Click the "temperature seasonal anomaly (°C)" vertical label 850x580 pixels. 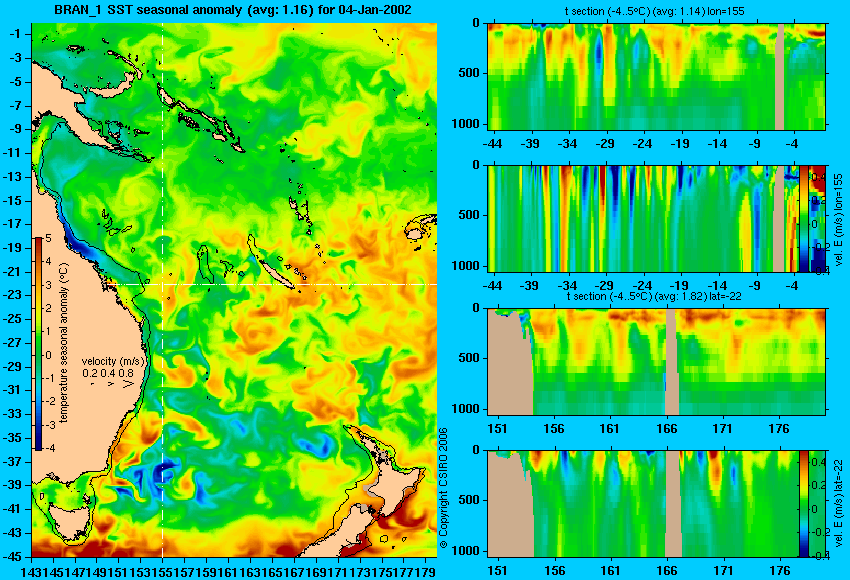click(63, 343)
